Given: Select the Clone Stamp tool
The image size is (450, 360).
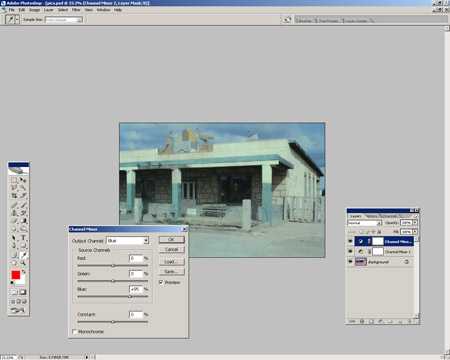Looking at the screenshot, I should (14, 213).
